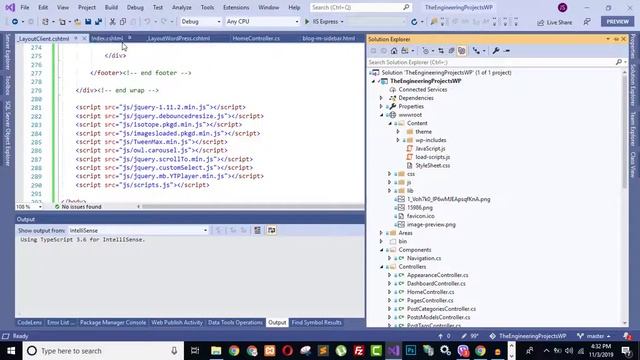Click the Home icon in Solution Explorer
The image size is (640, 360).
[394, 51]
